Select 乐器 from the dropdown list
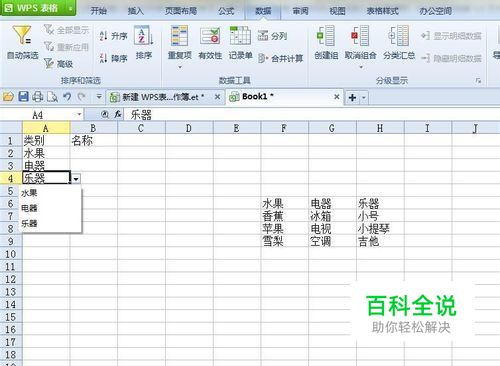This screenshot has width=500, height=366. (x=50, y=223)
